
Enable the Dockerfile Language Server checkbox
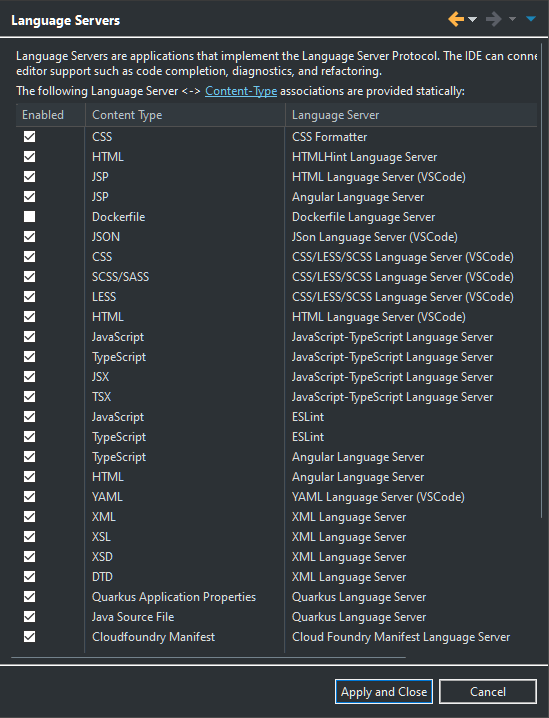click(x=29, y=217)
